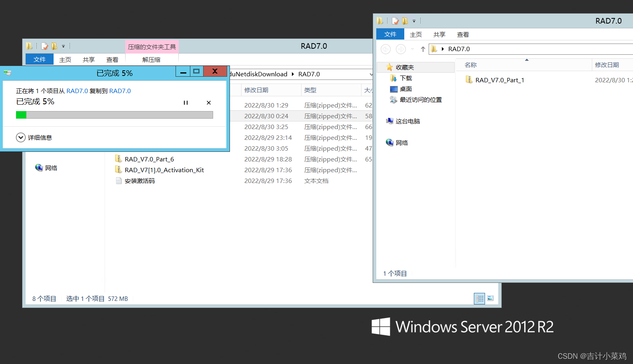
Task: Sort by 修改日期 column in right window
Action: pos(612,65)
